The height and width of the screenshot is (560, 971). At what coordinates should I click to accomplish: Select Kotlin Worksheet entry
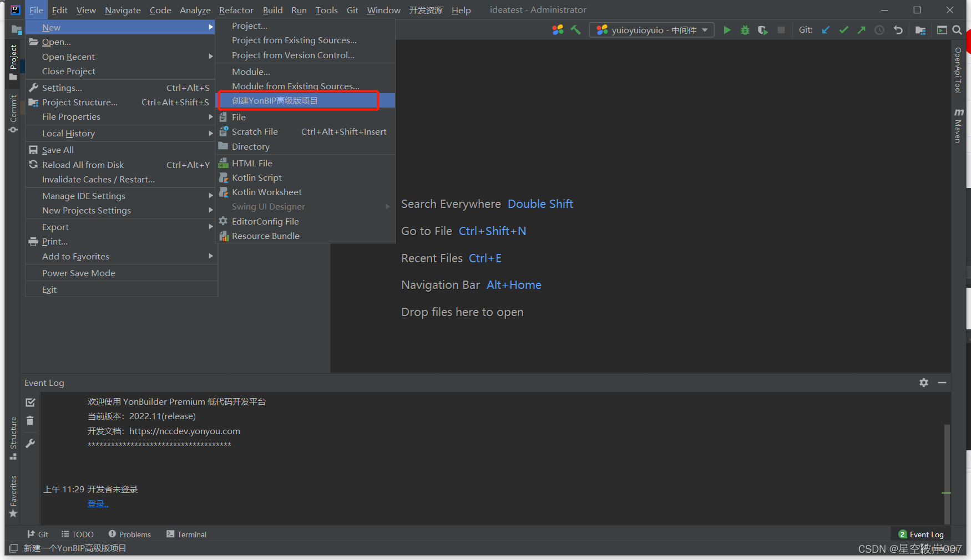click(x=305, y=192)
